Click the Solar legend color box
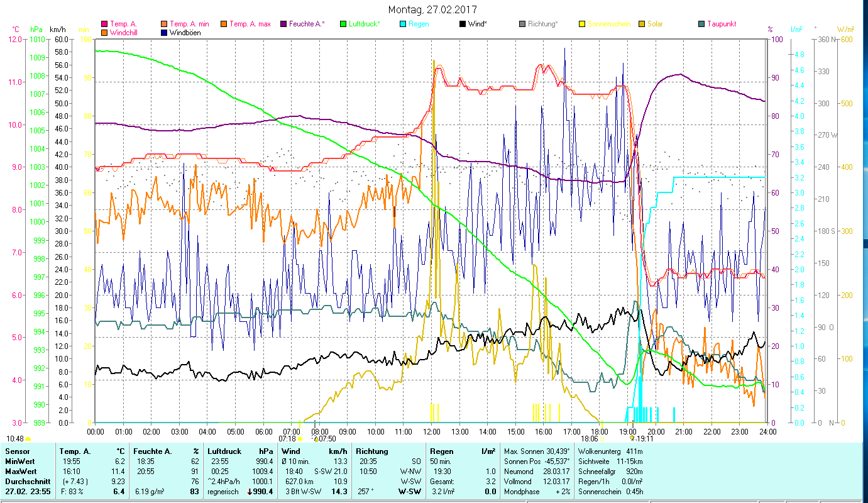This screenshot has width=868, height=503. click(641, 25)
